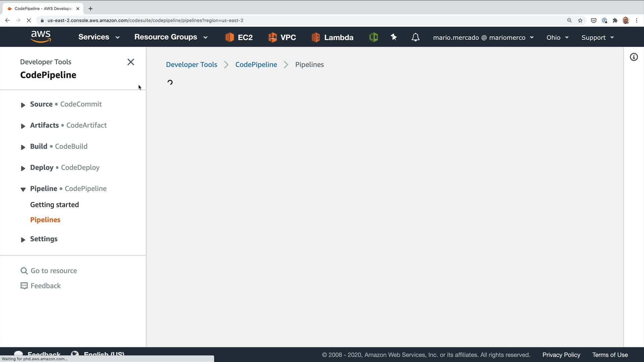Expand the Build CodeBuild section
Image resolution: width=644 pixels, height=362 pixels.
click(23, 147)
